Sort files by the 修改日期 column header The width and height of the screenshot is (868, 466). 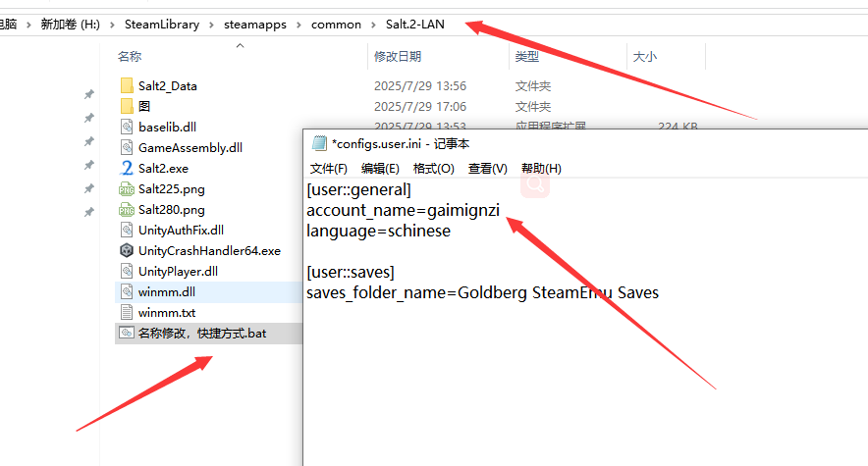point(398,57)
